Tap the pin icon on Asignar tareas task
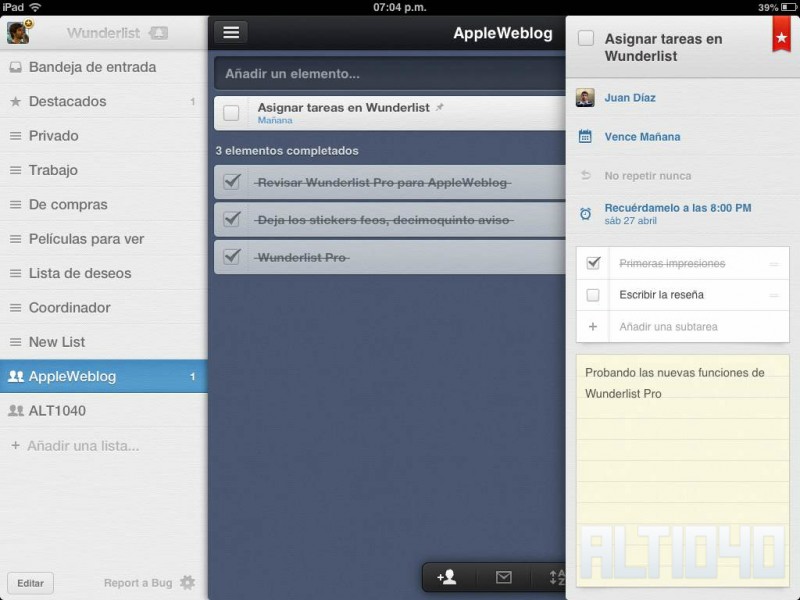 (439, 106)
